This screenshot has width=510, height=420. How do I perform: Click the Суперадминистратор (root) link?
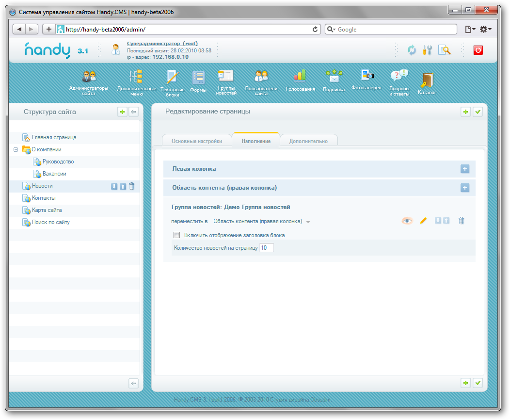pos(162,43)
